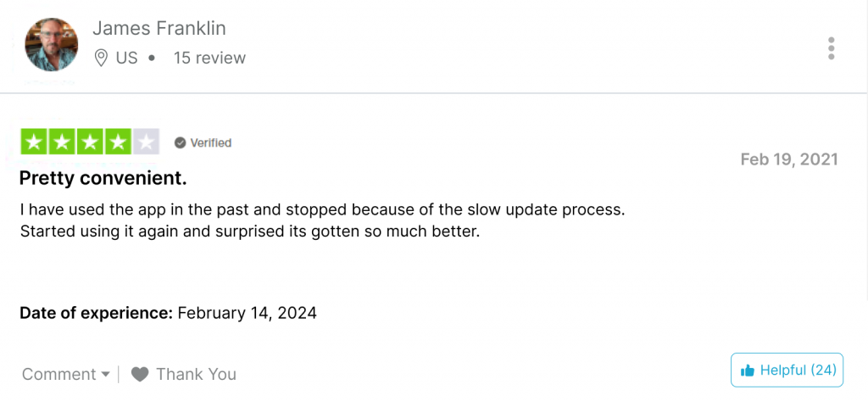
Task: Click the Feb 19, 2021 review date
Action: 789,159
